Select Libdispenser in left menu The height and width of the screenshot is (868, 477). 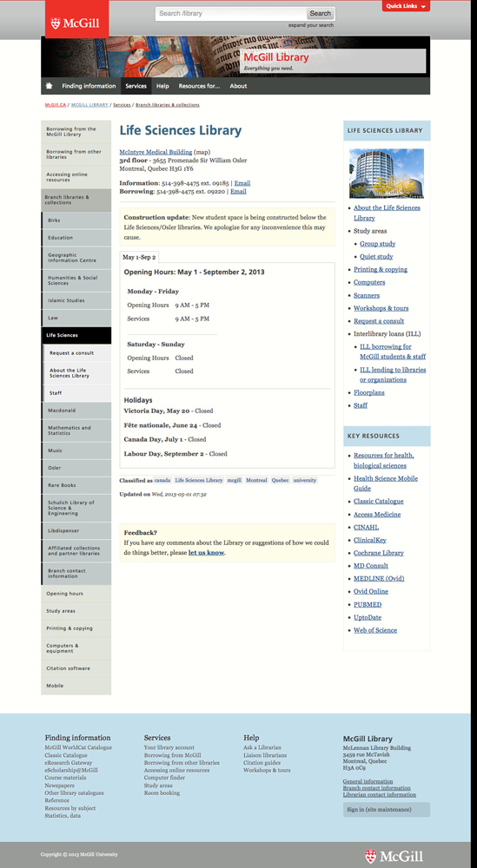76,531
